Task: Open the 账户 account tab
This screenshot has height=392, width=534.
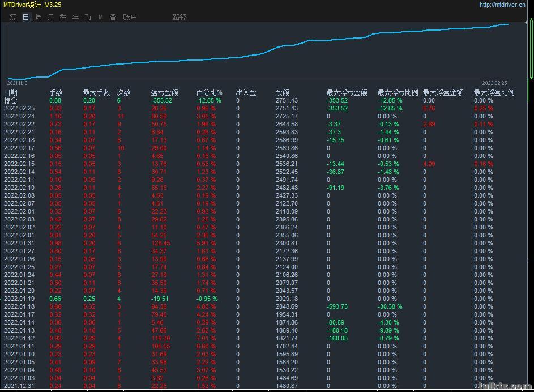Action: point(130,17)
